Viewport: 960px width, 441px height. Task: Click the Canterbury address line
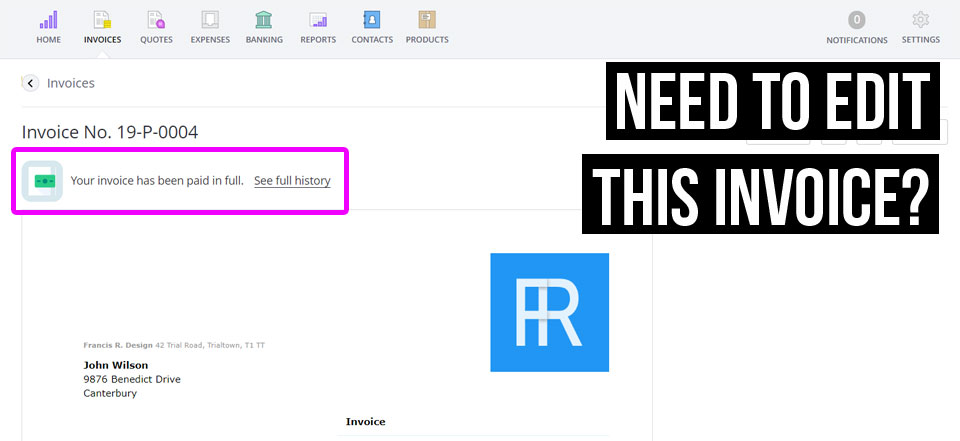110,393
